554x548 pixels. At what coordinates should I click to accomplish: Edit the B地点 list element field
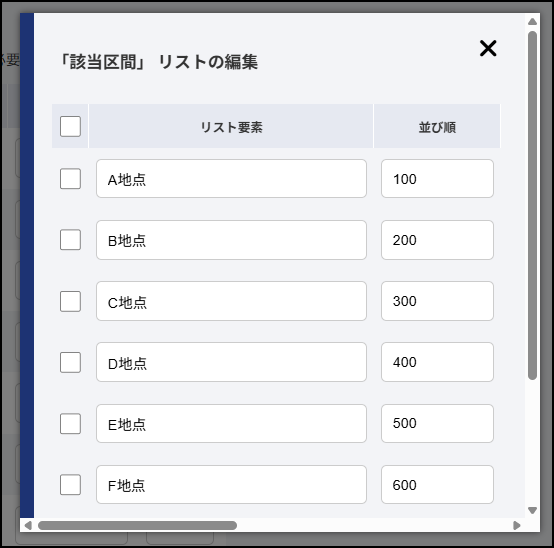(x=231, y=240)
